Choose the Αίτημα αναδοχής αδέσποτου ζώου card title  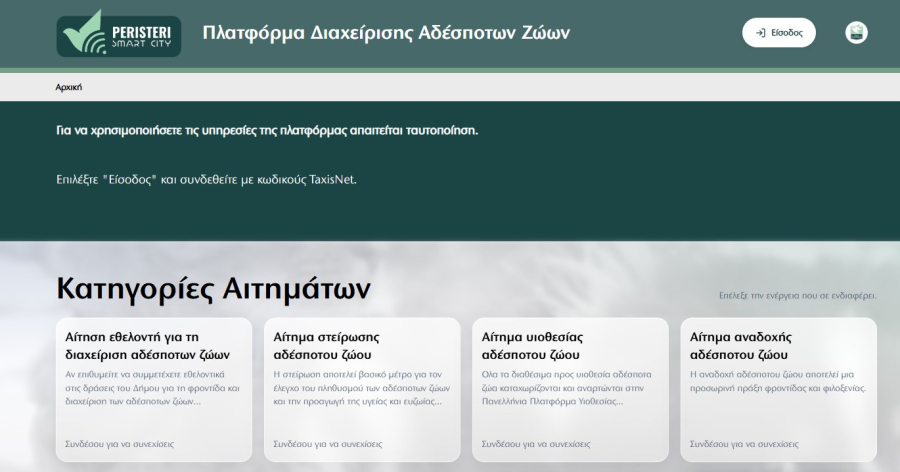coord(741,345)
